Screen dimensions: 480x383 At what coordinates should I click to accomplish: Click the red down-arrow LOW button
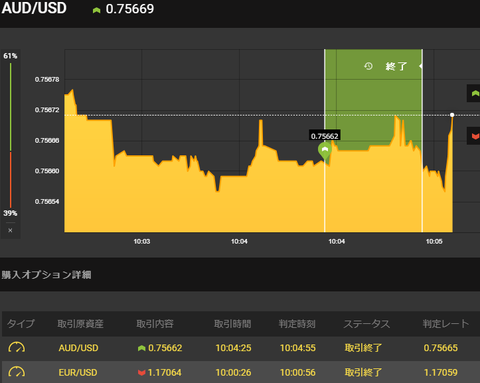474,136
